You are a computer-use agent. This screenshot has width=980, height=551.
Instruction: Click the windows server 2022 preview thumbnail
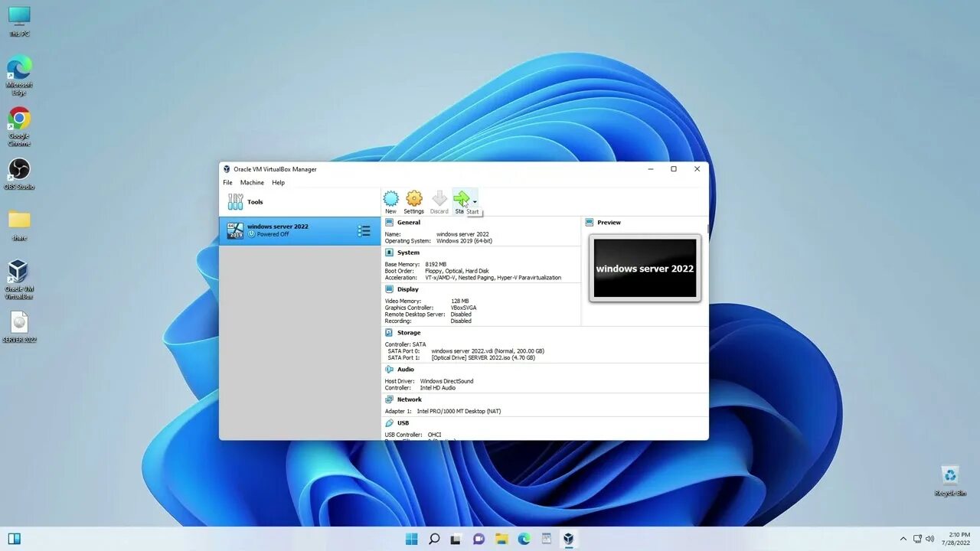645,268
